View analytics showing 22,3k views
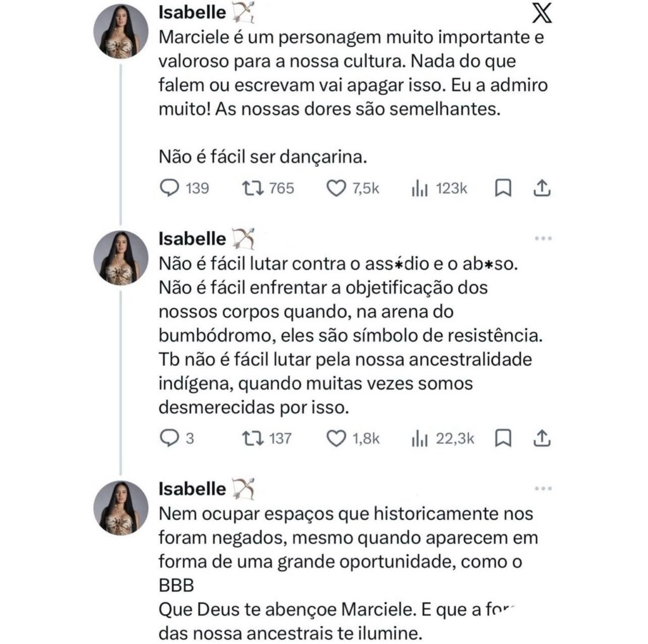 click(421, 438)
